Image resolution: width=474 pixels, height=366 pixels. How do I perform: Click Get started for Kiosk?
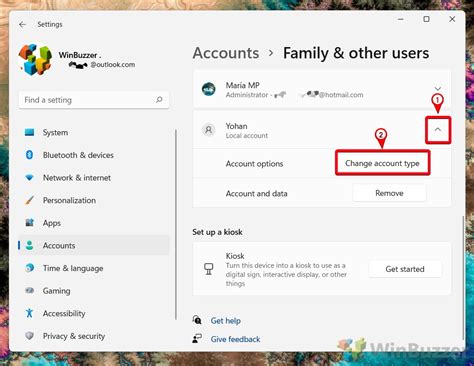(x=405, y=269)
